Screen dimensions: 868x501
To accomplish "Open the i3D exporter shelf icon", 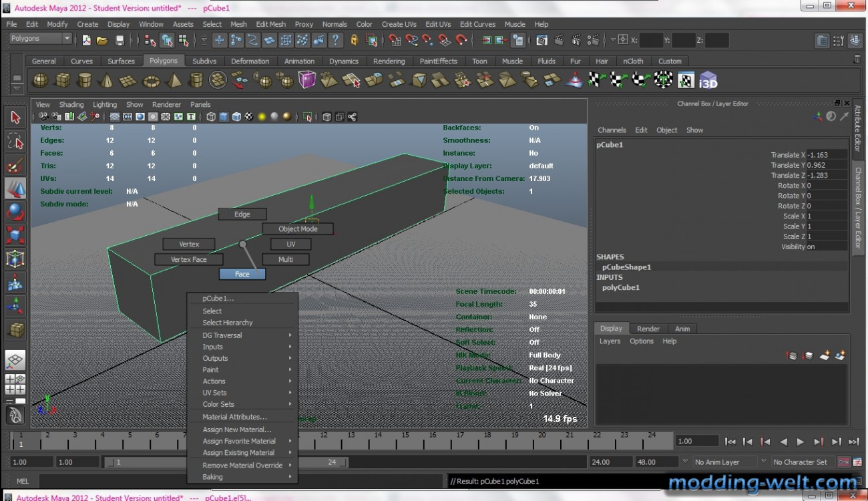I will click(708, 81).
